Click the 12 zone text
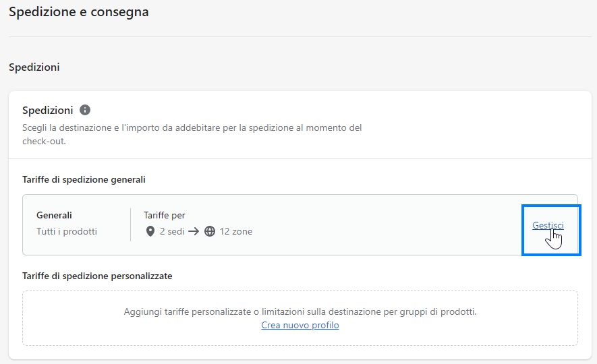 236,231
